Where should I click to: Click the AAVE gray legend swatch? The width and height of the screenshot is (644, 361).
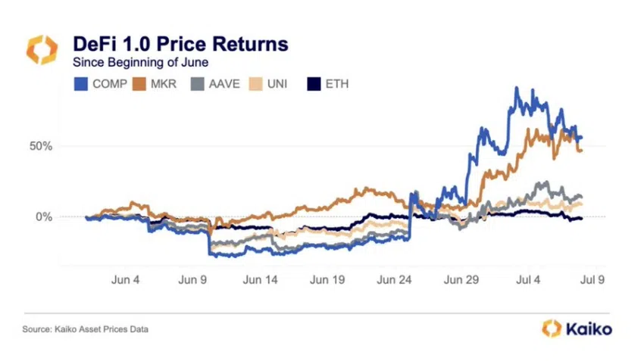click(x=197, y=84)
